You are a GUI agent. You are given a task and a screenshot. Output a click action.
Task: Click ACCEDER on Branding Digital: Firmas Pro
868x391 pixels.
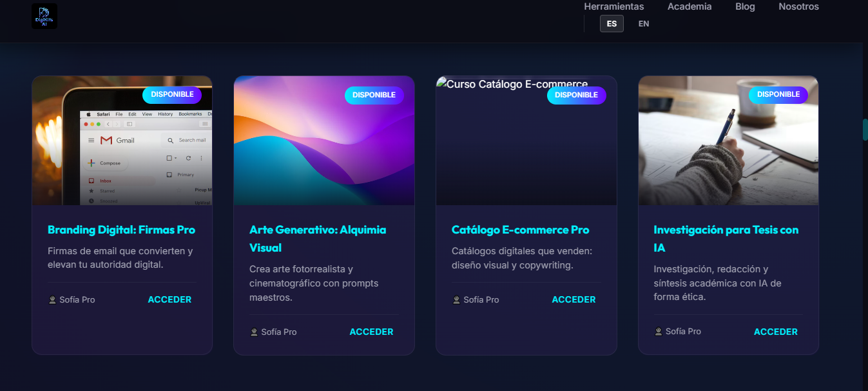coord(169,299)
